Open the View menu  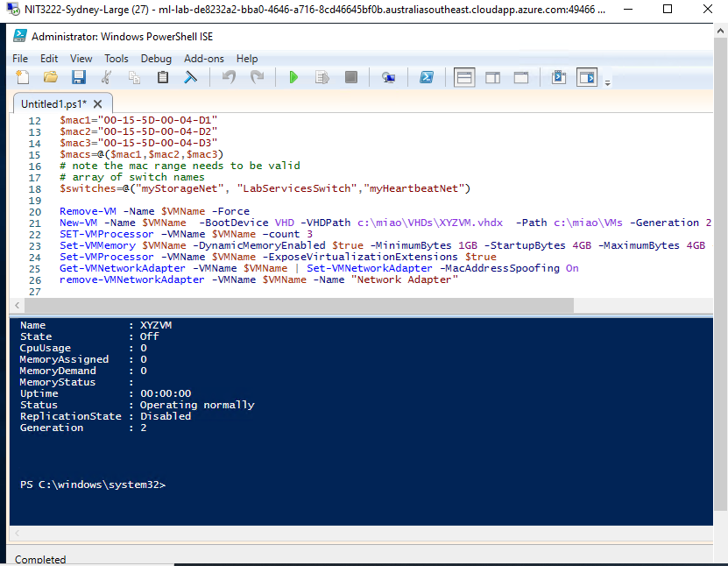click(81, 59)
